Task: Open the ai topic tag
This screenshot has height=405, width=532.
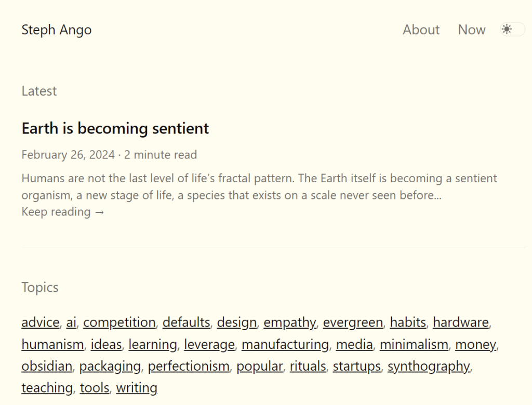Action: pos(71,322)
